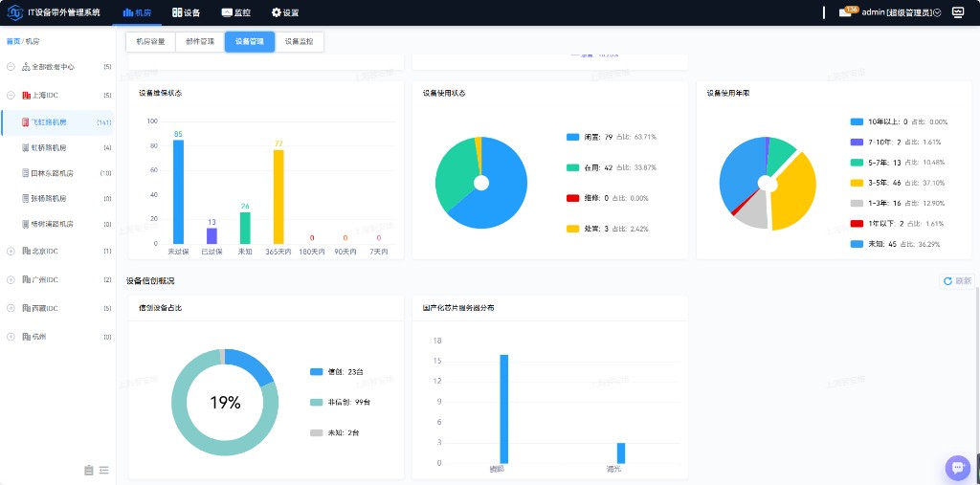Screen dimensions: 980x485
Task: Switch to the 设备监控 sub-tab
Action: 299,42
